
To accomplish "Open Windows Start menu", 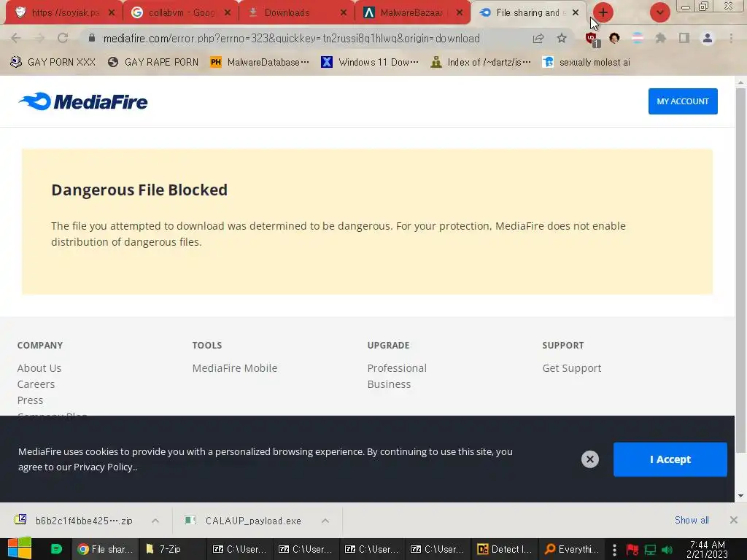I will tap(19, 548).
